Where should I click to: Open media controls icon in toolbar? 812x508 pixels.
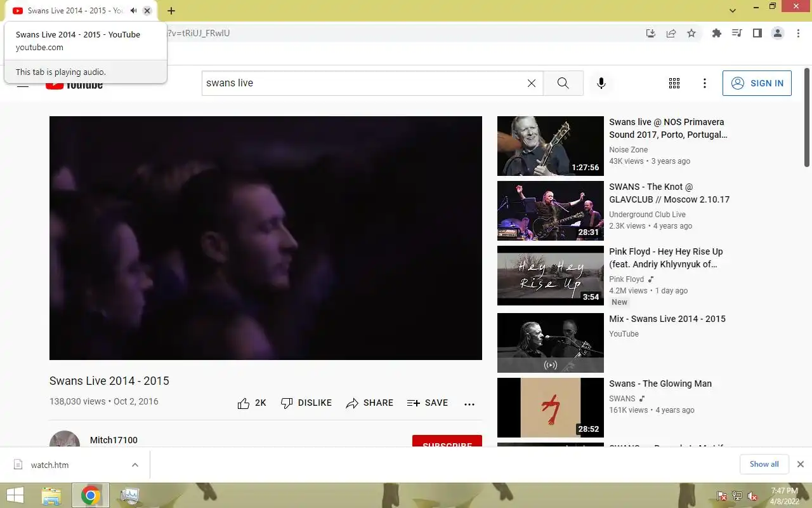pyautogui.click(x=737, y=33)
